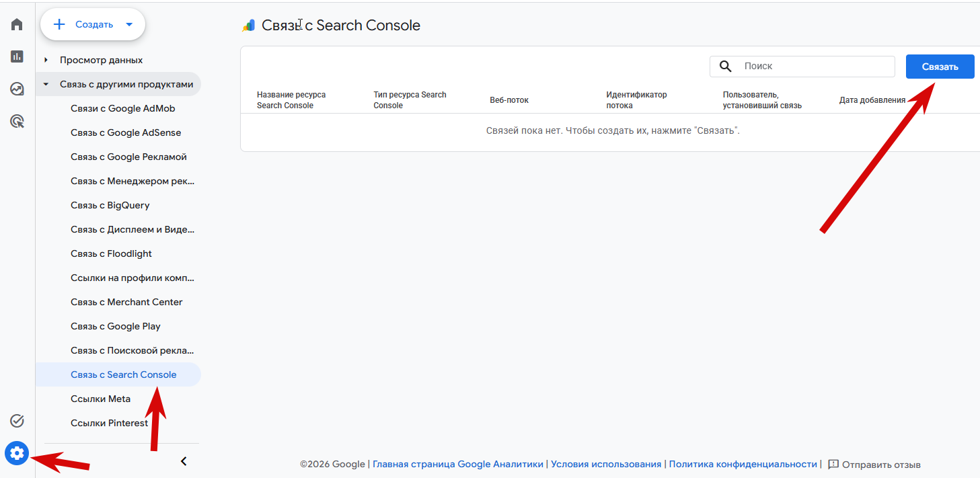The image size is (980, 478).
Task: Open the Advertising target icon
Action: coord(17,121)
